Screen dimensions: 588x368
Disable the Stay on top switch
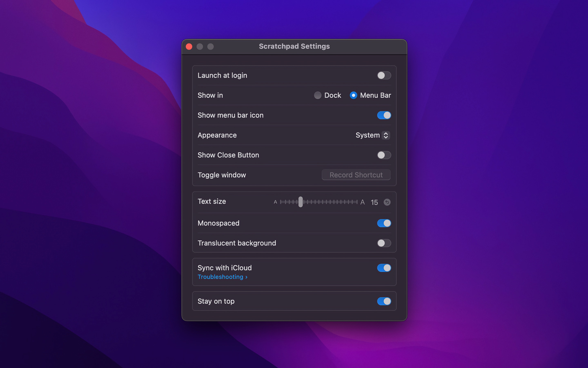(384, 301)
